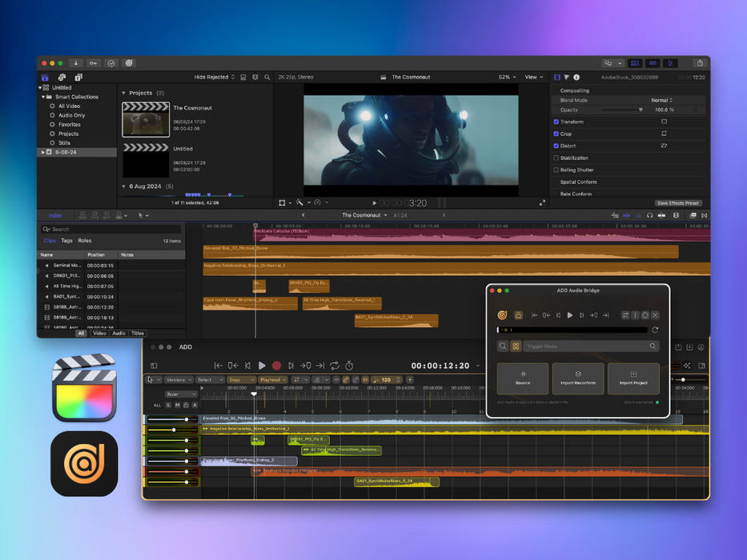
Task: Open the keyword editor key icon
Action: (x=94, y=63)
